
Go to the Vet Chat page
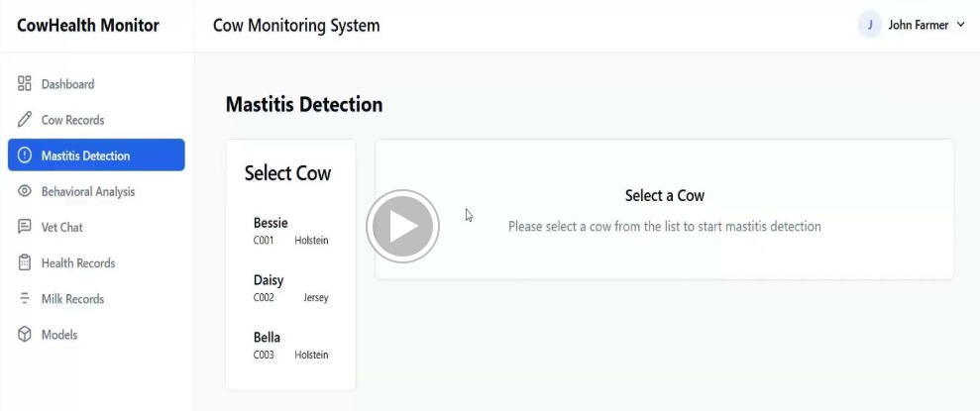tap(61, 227)
